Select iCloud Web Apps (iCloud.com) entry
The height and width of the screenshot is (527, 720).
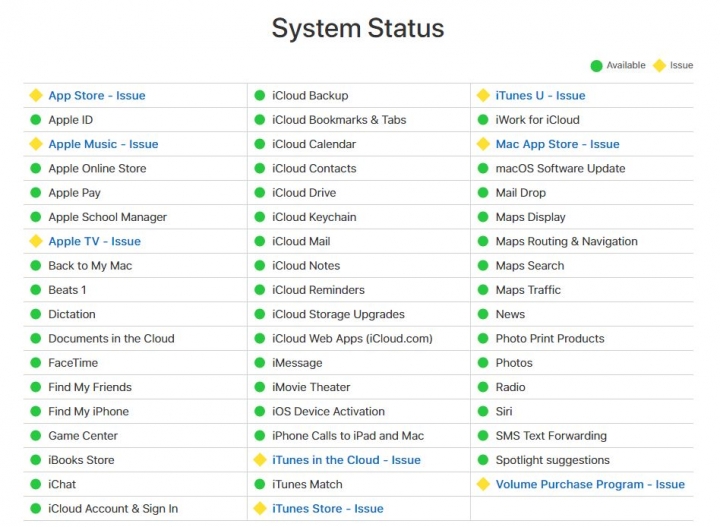(352, 338)
